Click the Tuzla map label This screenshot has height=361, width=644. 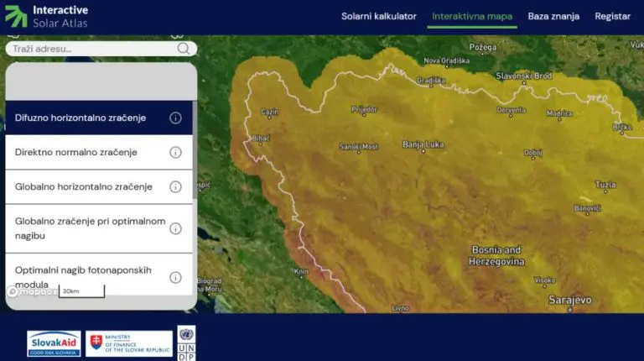[x=605, y=185]
